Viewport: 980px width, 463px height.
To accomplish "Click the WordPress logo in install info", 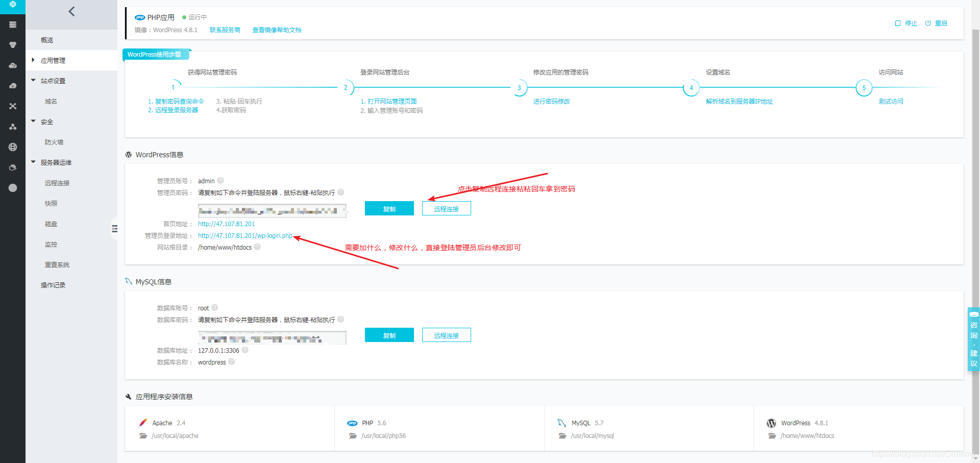I will click(x=771, y=423).
